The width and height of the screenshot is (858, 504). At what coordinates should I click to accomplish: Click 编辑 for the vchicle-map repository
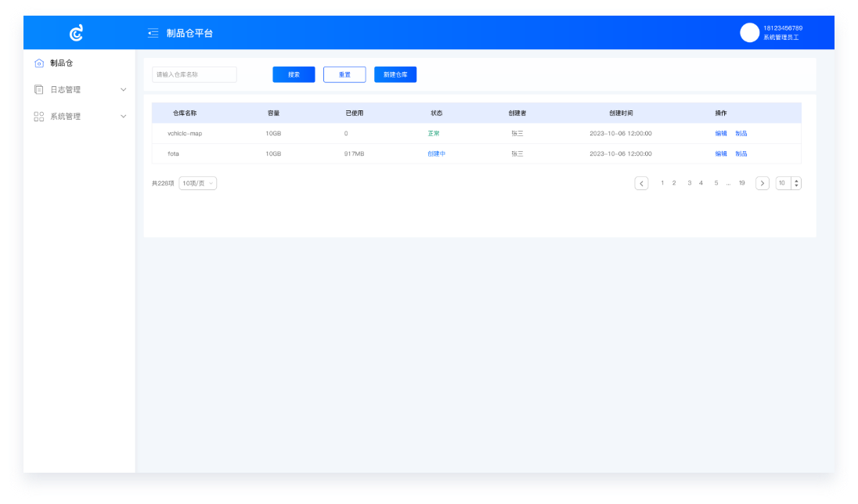[721, 134]
